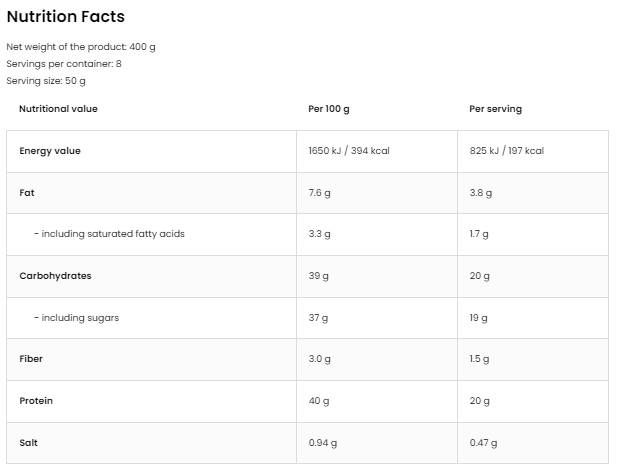Click the Fiber row label

coord(31,359)
